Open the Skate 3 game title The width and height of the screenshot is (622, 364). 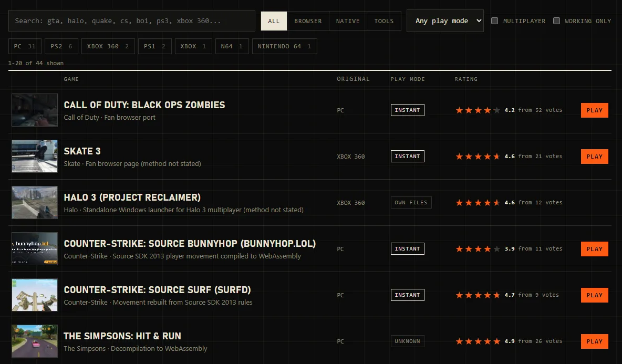(x=82, y=151)
